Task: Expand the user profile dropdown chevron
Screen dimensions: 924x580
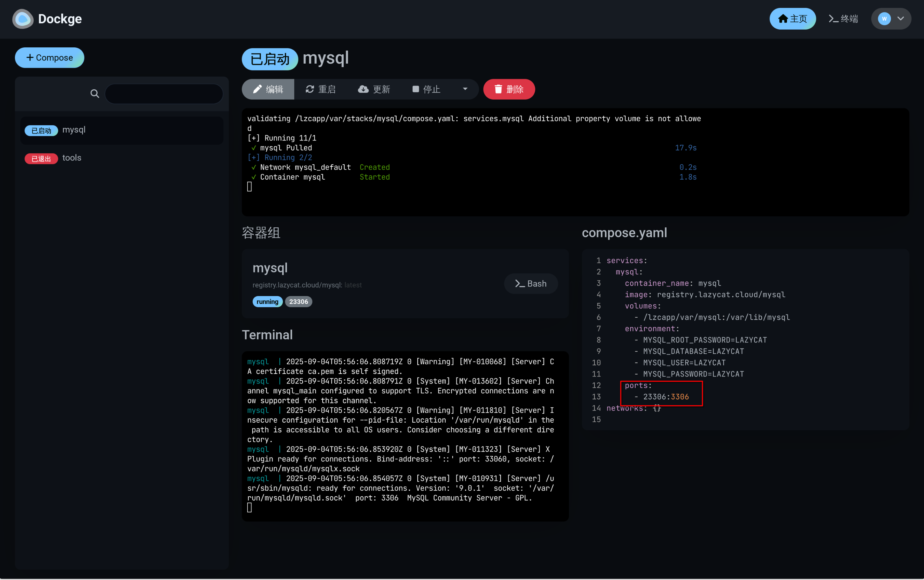Action: click(900, 19)
